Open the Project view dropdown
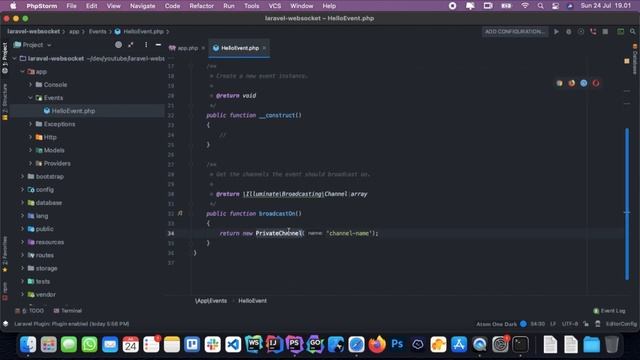Viewport: 640px width, 360px height. pyautogui.click(x=33, y=45)
